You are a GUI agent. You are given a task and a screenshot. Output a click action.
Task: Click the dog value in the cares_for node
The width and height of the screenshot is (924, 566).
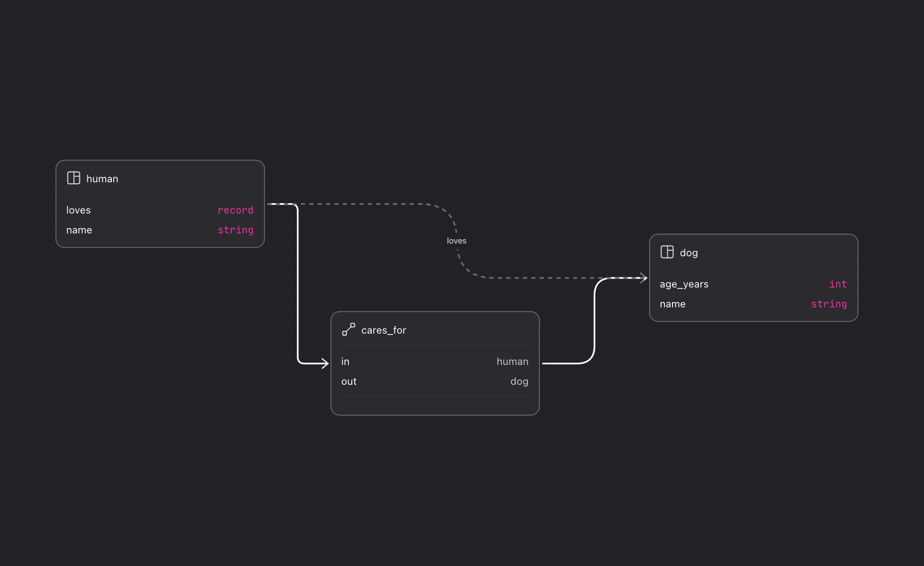519,381
